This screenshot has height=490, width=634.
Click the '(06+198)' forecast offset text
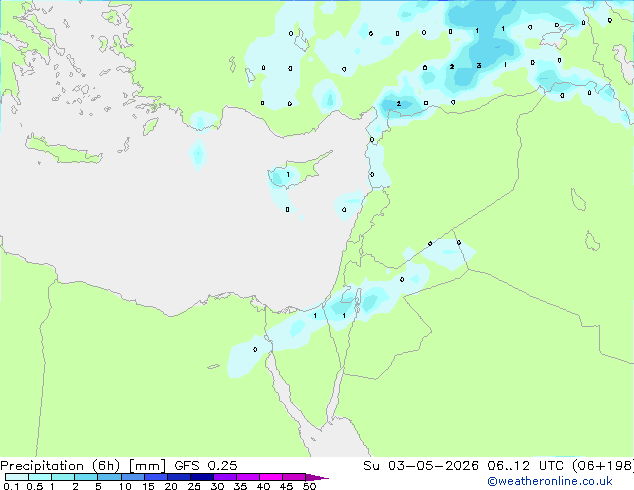(602, 466)
